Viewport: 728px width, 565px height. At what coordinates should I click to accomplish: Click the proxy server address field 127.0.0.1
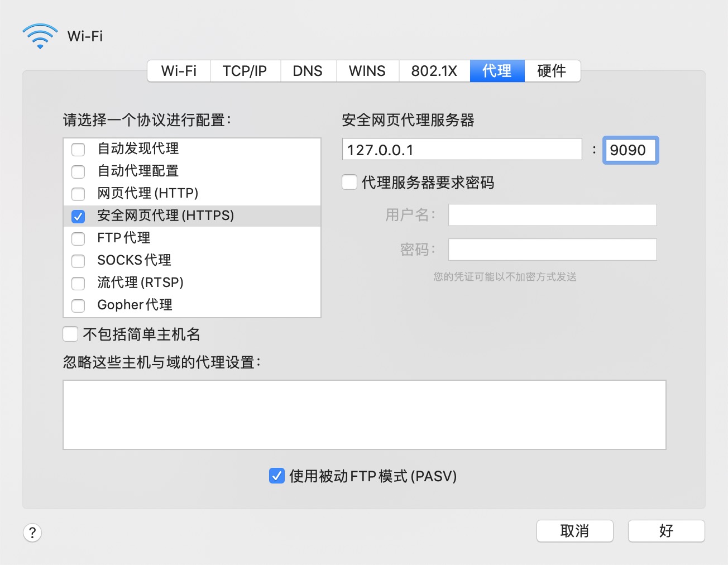pos(462,150)
